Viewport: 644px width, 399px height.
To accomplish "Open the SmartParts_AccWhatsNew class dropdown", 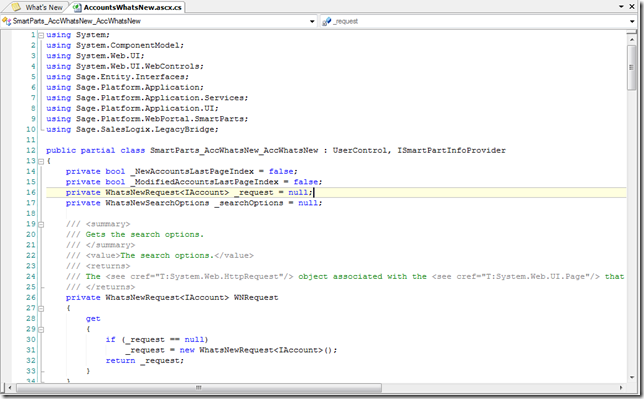I will click(312, 21).
